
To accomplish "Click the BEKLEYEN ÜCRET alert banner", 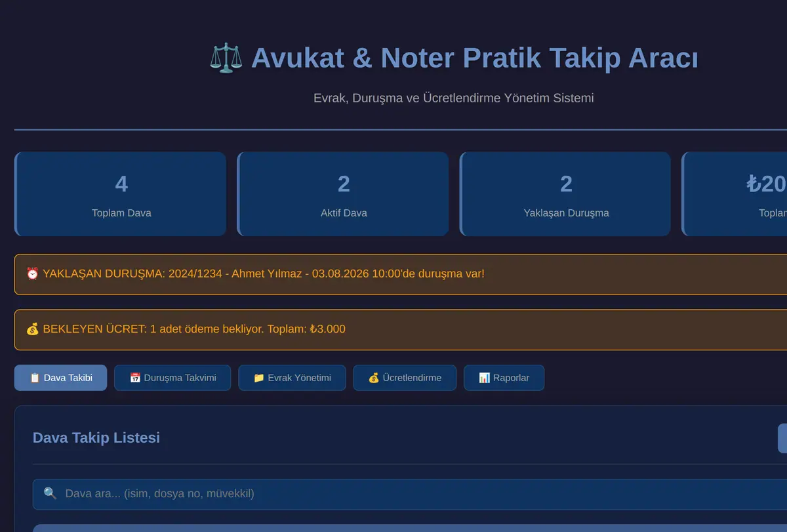I will pyautogui.click(x=401, y=330).
